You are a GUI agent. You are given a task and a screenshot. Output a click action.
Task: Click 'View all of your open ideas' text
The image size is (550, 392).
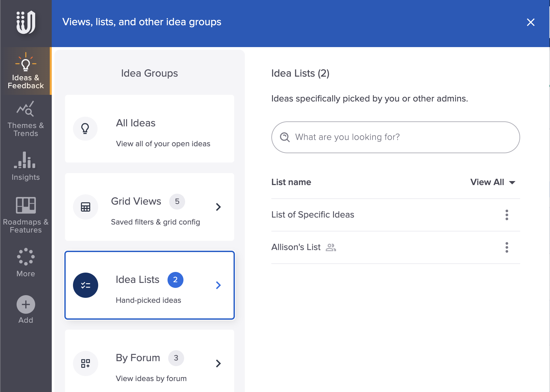(163, 144)
